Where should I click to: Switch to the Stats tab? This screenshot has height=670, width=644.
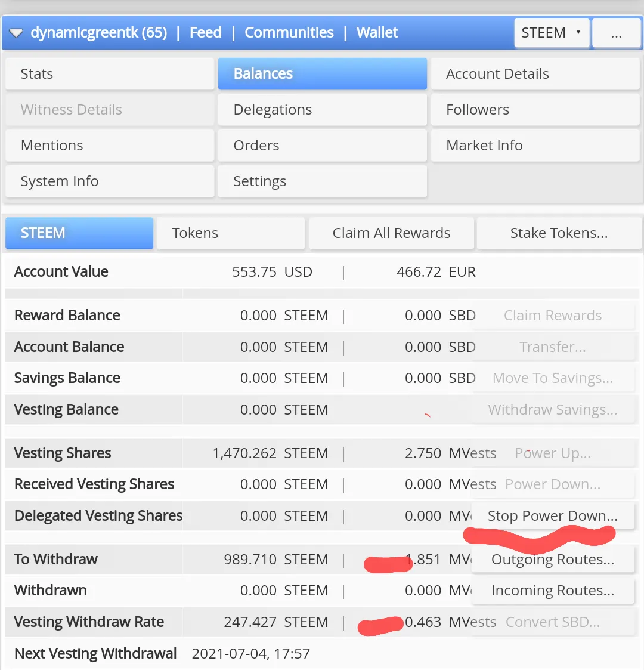(x=110, y=74)
